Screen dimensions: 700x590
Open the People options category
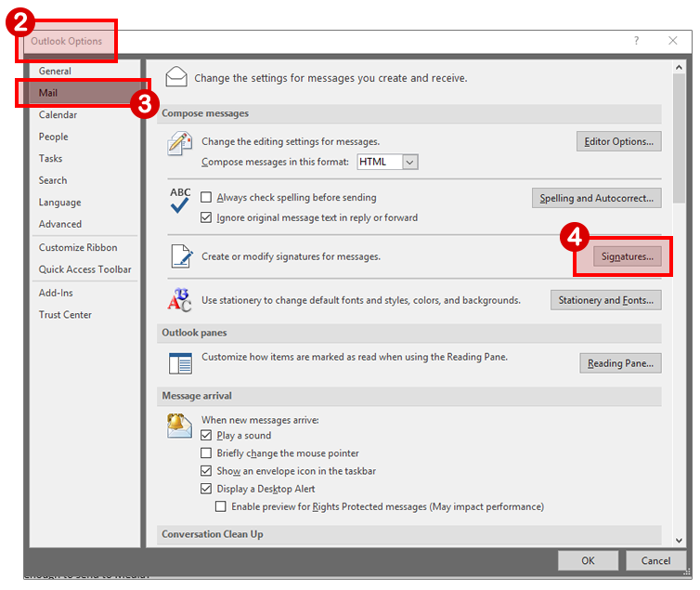coord(84,137)
